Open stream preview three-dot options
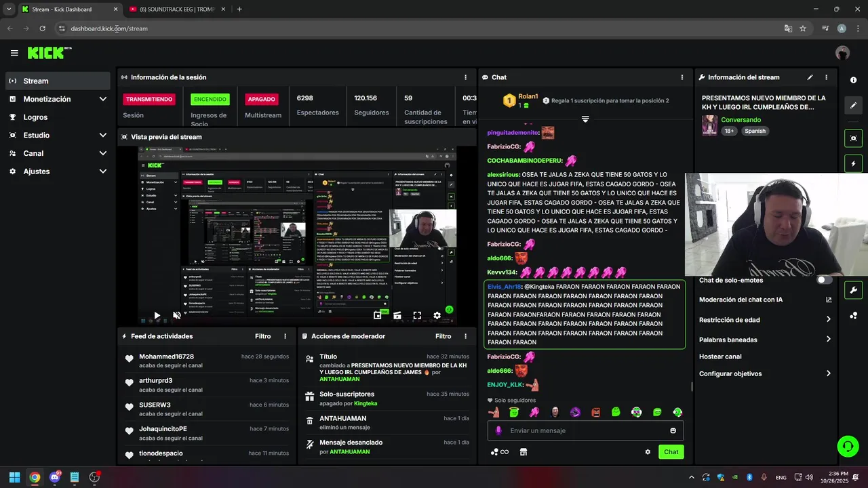The image size is (868, 488). [x=465, y=137]
